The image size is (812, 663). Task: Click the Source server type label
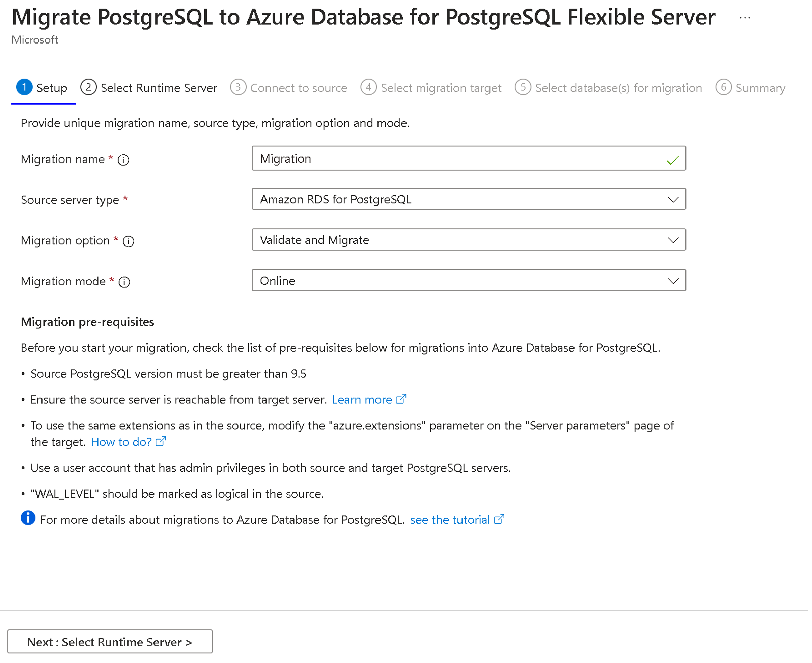click(x=70, y=200)
